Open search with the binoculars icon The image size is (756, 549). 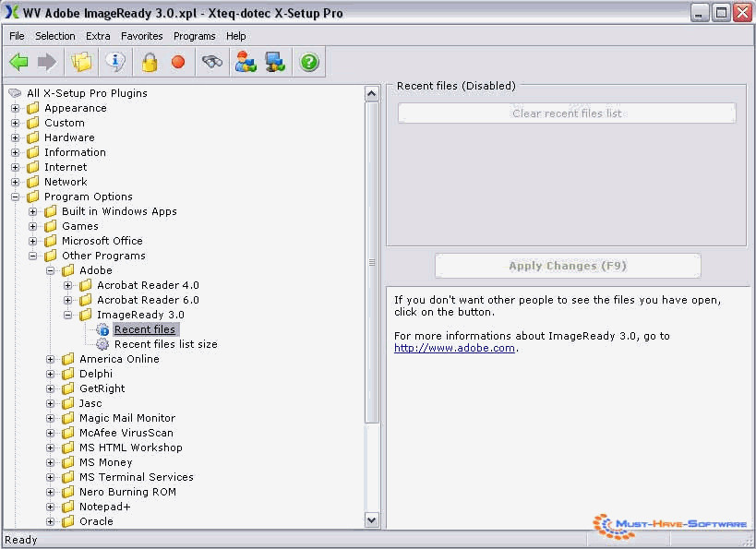pyautogui.click(x=212, y=62)
